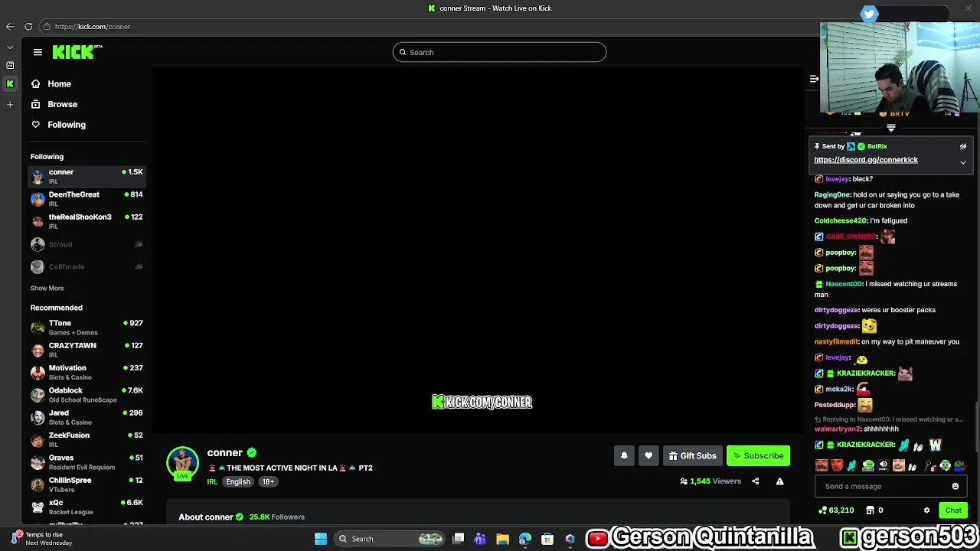Click the 18+ tag

[268, 482]
